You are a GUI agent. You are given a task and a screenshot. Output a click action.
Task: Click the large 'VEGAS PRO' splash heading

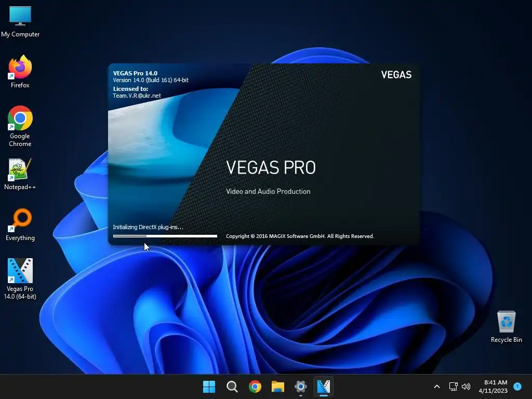(271, 167)
